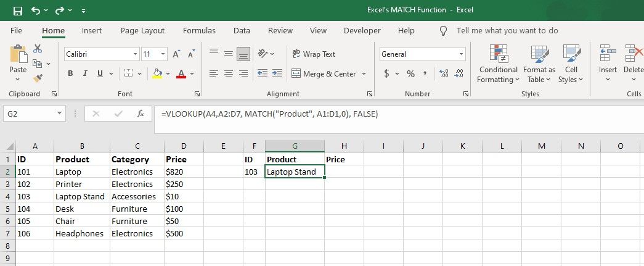This screenshot has height=266, width=644.
Task: Open Number dialog launcher
Action: (466, 94)
